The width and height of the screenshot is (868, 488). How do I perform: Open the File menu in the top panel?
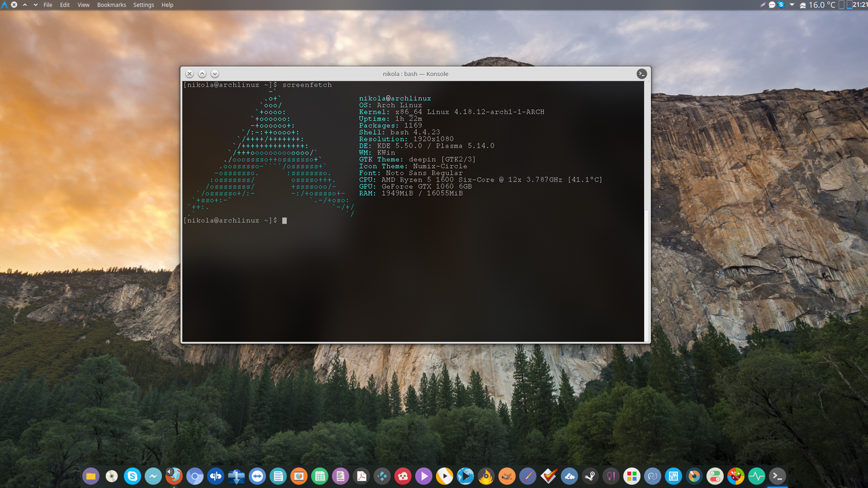pyautogui.click(x=47, y=5)
